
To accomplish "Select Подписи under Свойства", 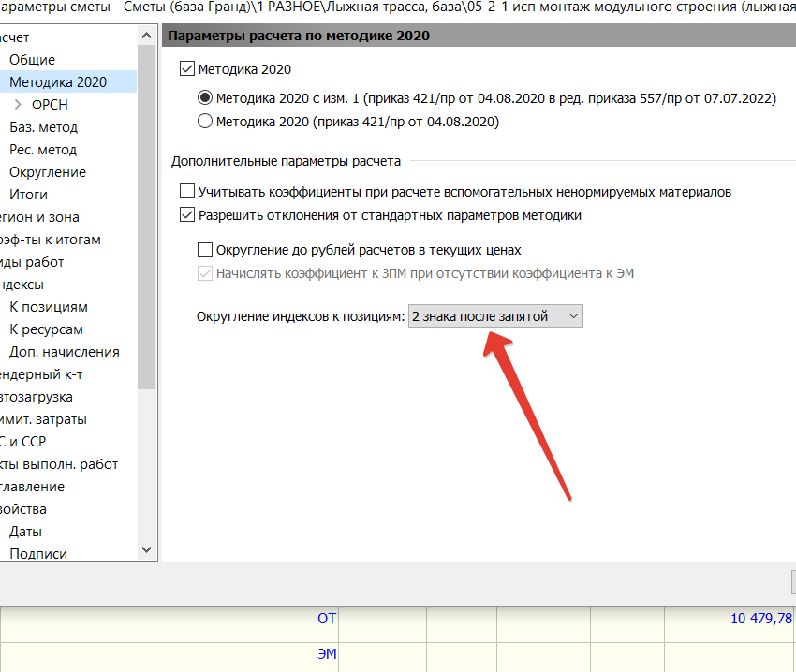I will [x=38, y=554].
